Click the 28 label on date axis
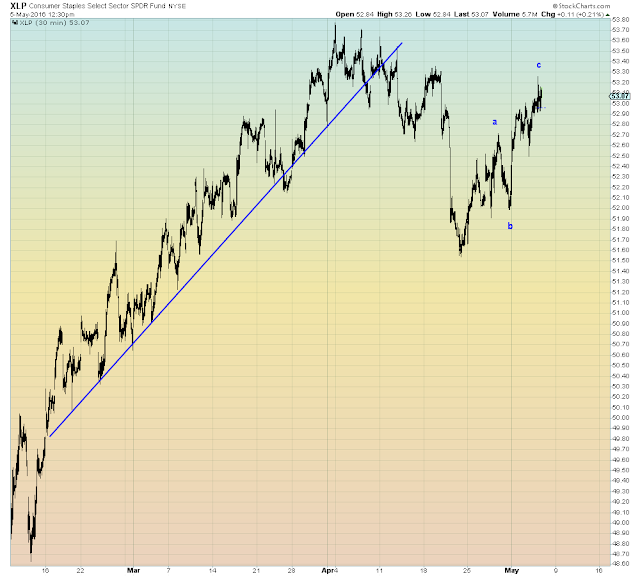The height and width of the screenshot is (576, 640). [291, 570]
